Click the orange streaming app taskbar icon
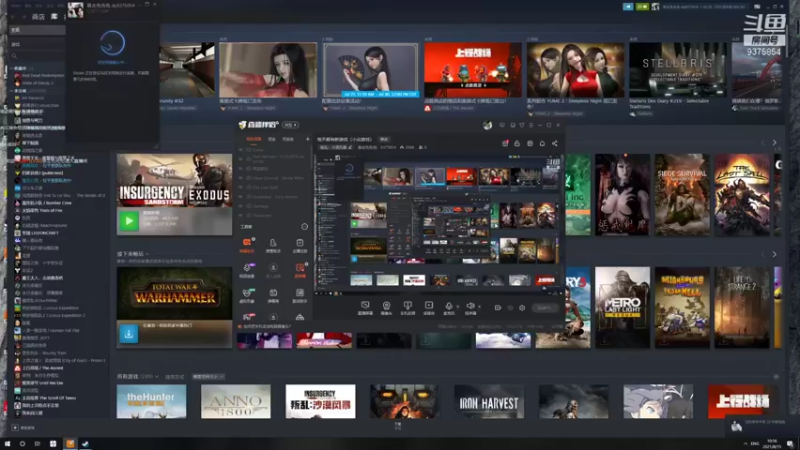The height and width of the screenshot is (450, 800). [x=70, y=443]
